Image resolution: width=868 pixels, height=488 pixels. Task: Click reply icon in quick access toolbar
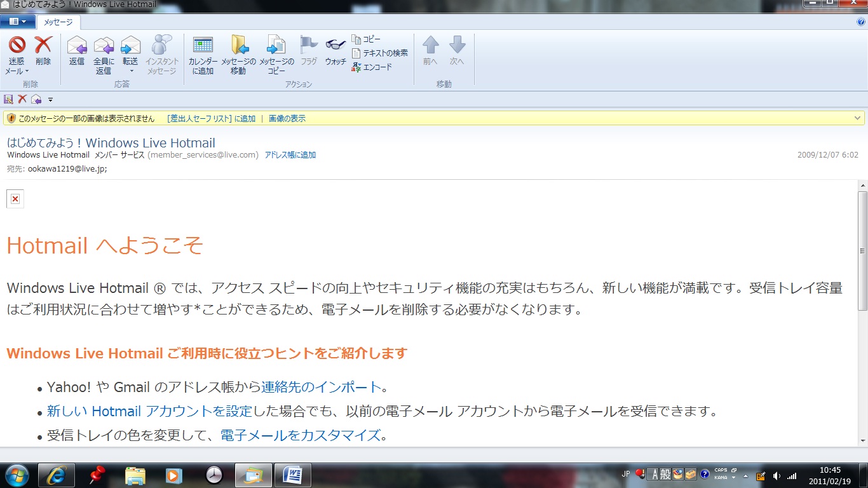tap(36, 99)
